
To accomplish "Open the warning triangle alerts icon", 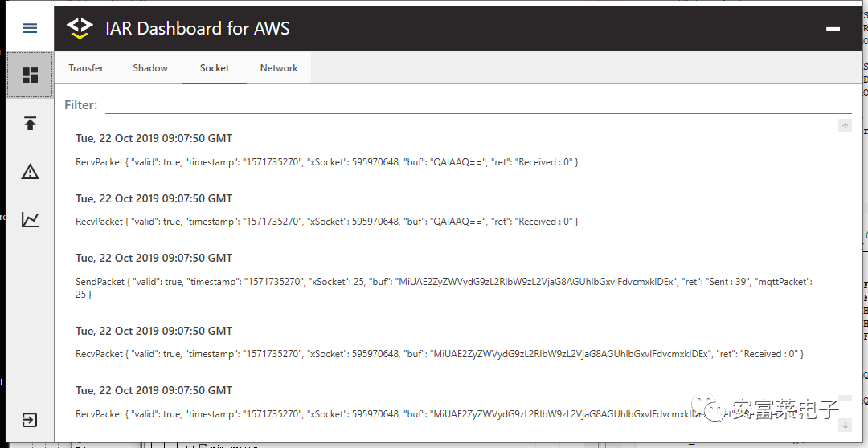I will pos(30,171).
